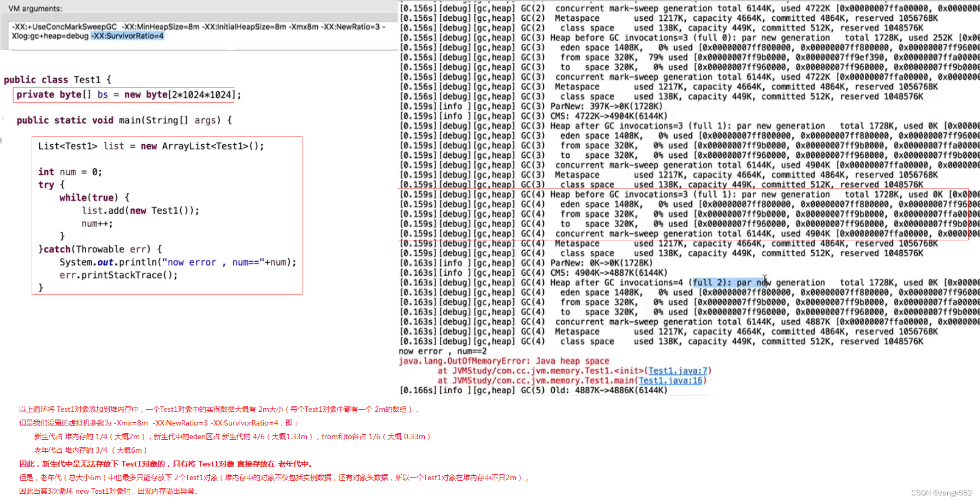Click the Chinese note mentioning '-Xmx=8m -XX:NewRatio=3'
The height and width of the screenshot is (502, 980).
[x=158, y=423]
